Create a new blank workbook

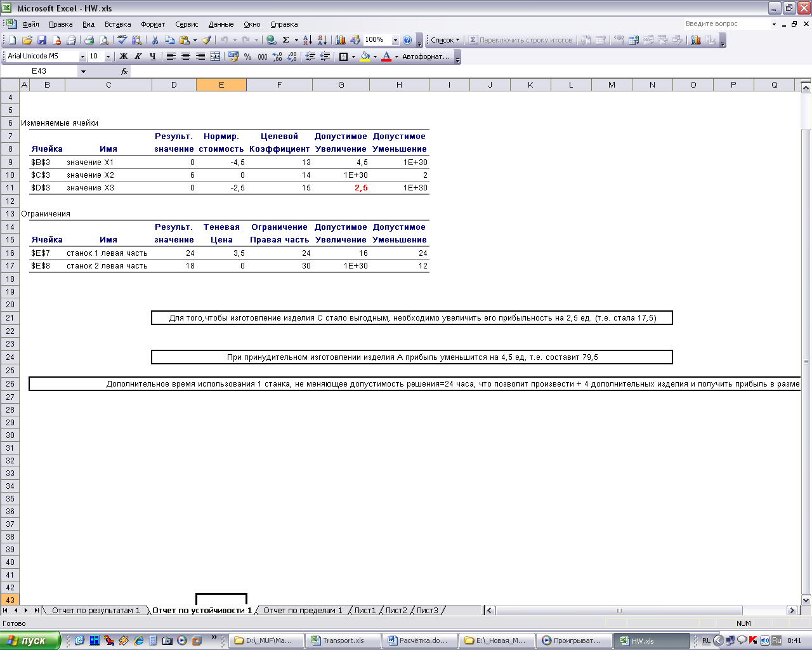coord(12,40)
